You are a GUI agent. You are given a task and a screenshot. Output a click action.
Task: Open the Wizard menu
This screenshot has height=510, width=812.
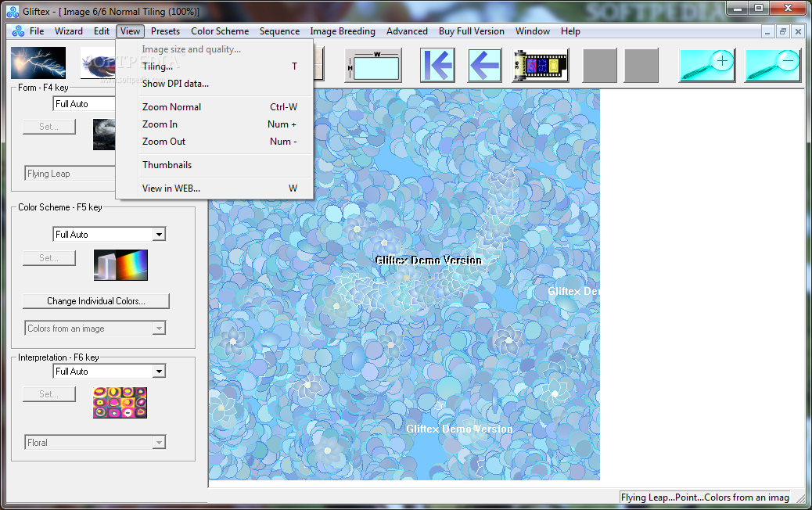coord(69,31)
